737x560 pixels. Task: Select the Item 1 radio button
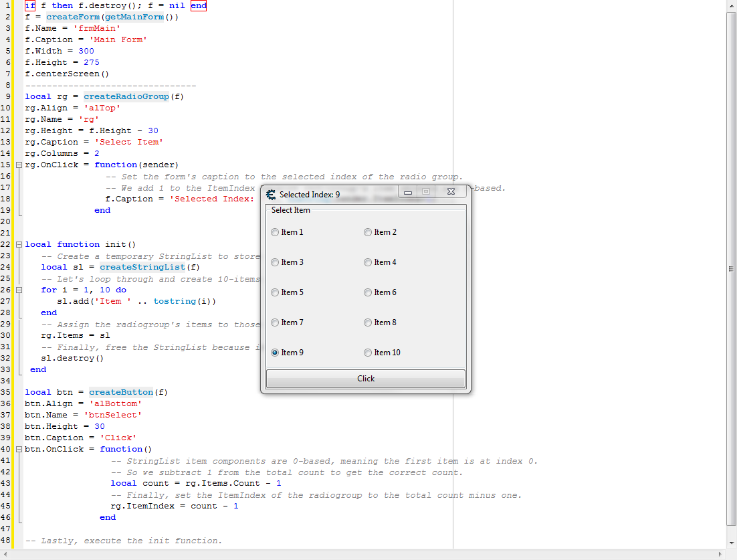275,232
